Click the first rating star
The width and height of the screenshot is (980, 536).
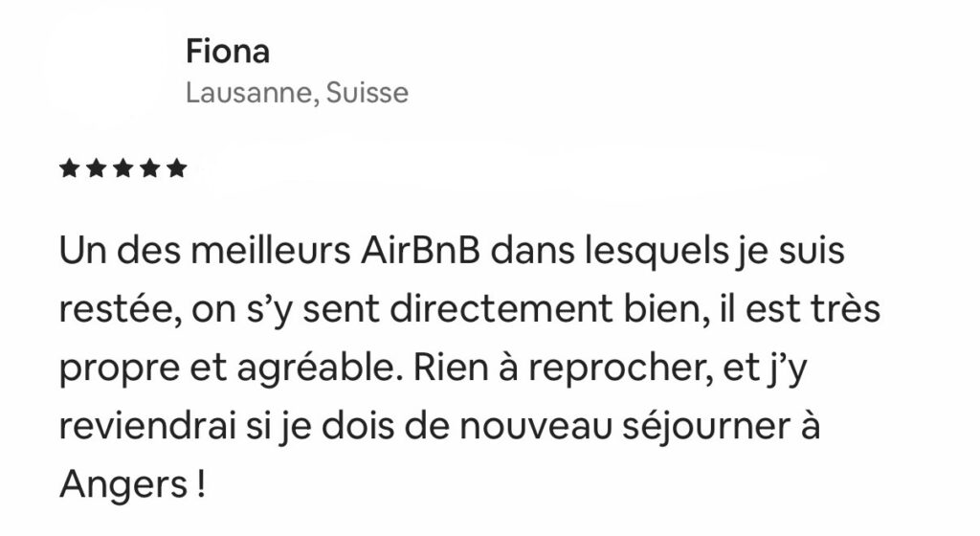[69, 169]
